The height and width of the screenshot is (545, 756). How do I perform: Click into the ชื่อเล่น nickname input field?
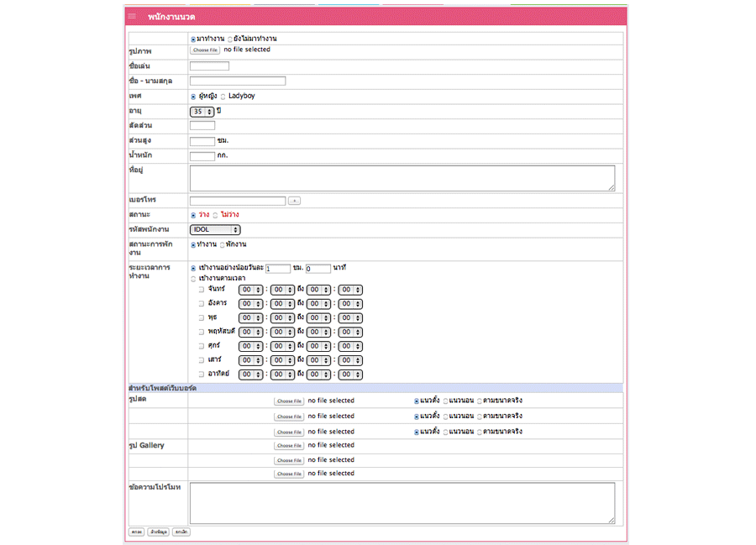tap(209, 66)
